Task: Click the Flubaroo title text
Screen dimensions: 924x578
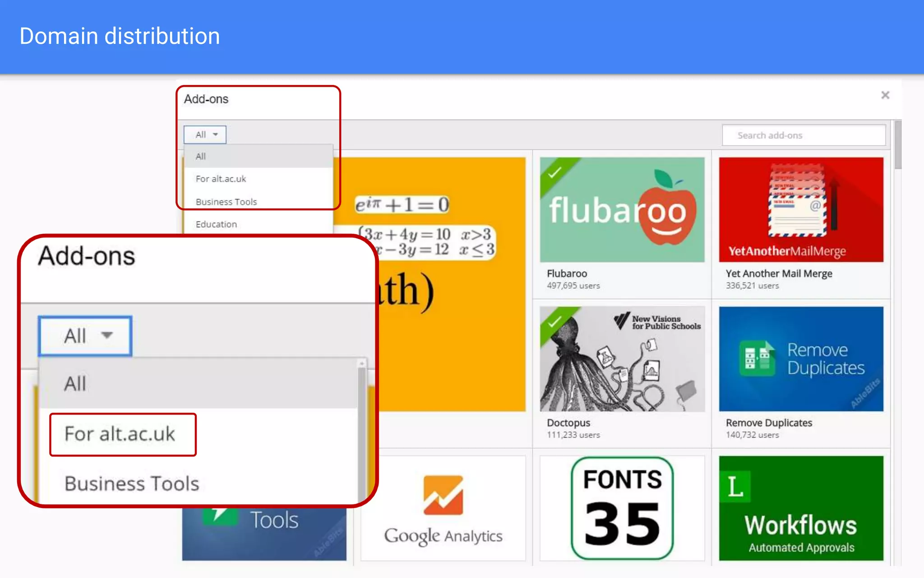Action: coord(567,274)
